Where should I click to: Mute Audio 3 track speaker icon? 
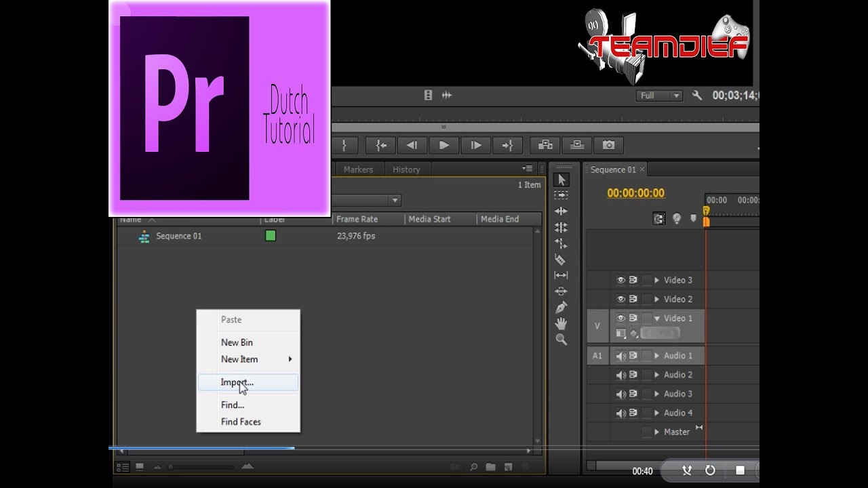point(620,394)
